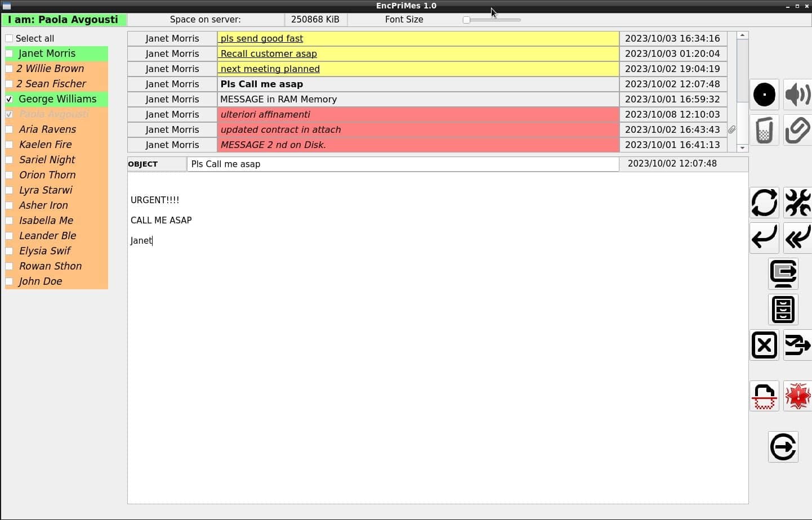Reply all with the double arrow icon
This screenshot has height=520, width=812.
[798, 238]
